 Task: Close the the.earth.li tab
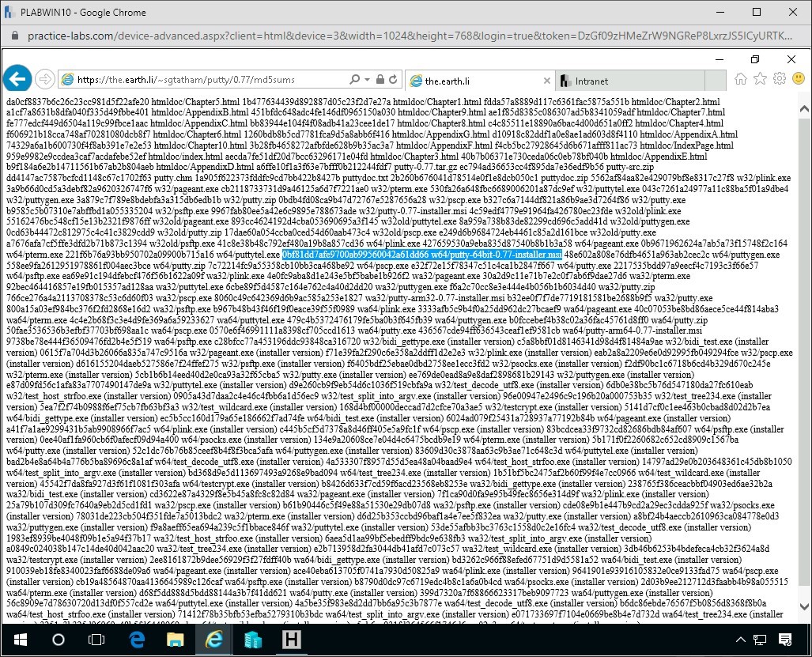547,80
